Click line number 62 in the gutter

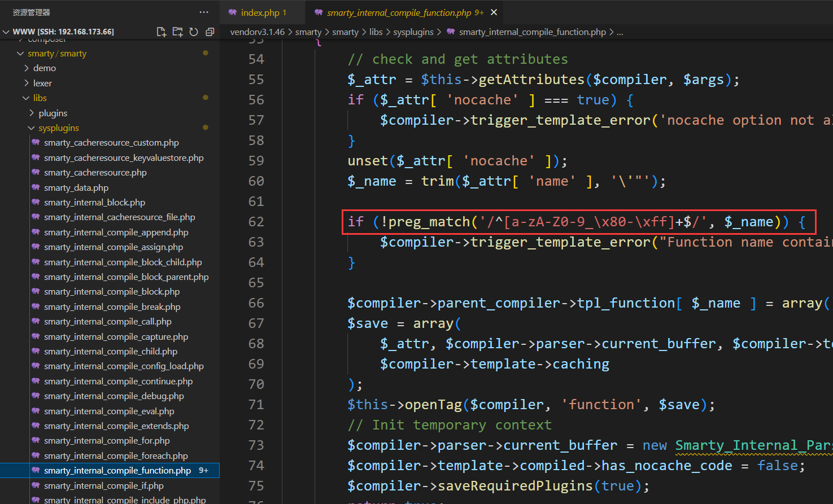(256, 222)
